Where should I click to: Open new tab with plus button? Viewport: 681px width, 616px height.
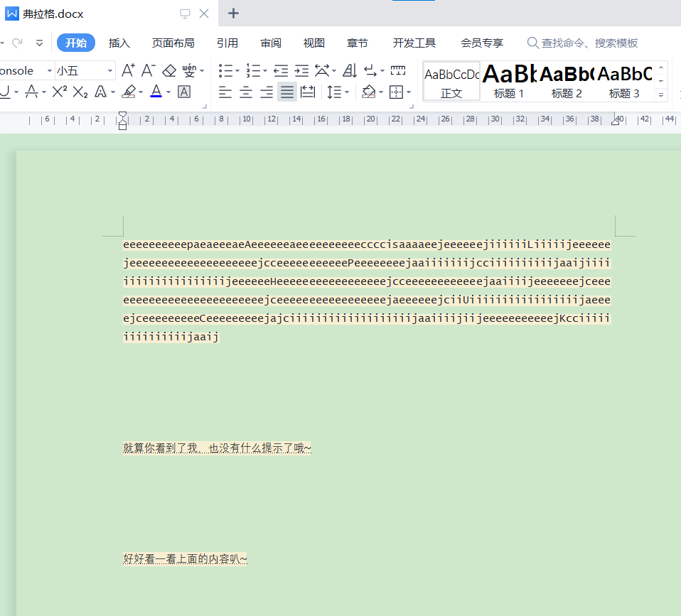(x=233, y=13)
